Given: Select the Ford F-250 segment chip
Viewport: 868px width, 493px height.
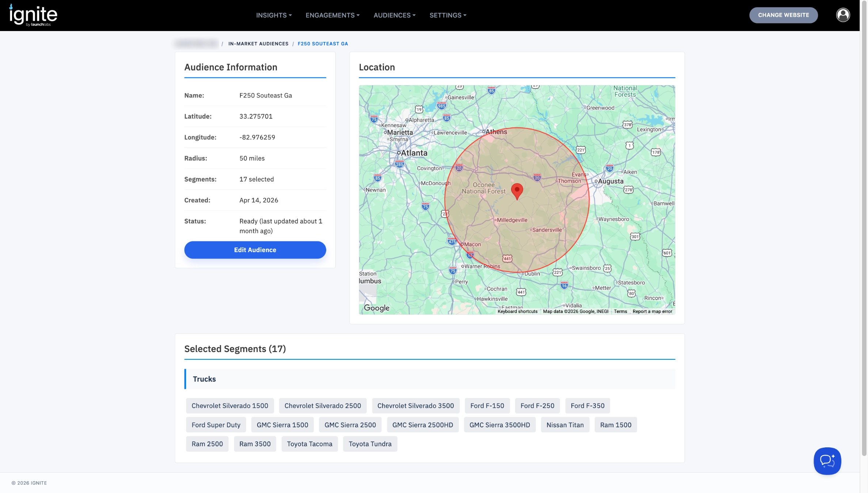Looking at the screenshot, I should click(x=537, y=406).
